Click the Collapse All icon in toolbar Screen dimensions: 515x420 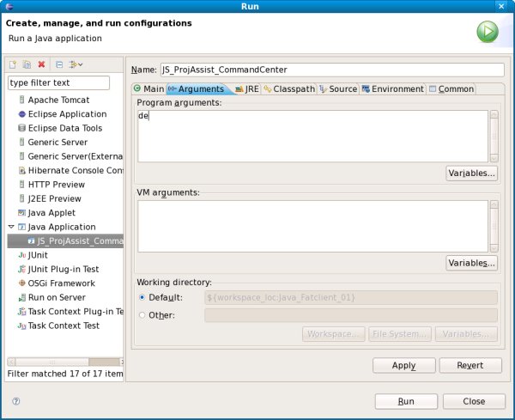(59, 64)
